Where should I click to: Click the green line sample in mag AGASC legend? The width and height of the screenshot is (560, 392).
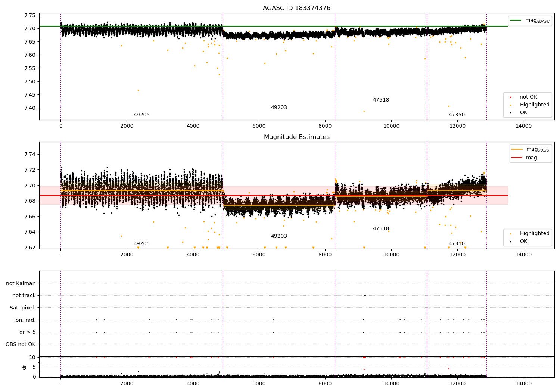tap(516, 21)
